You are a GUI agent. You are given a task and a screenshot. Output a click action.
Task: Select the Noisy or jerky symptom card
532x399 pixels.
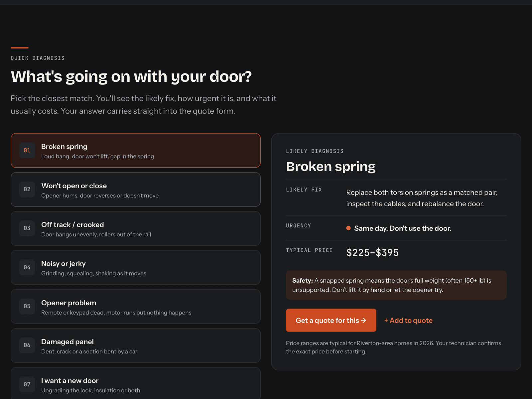136,267
